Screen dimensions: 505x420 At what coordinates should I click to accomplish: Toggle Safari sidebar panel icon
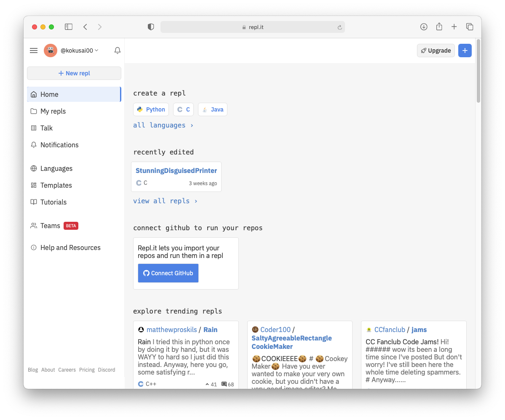[69, 27]
